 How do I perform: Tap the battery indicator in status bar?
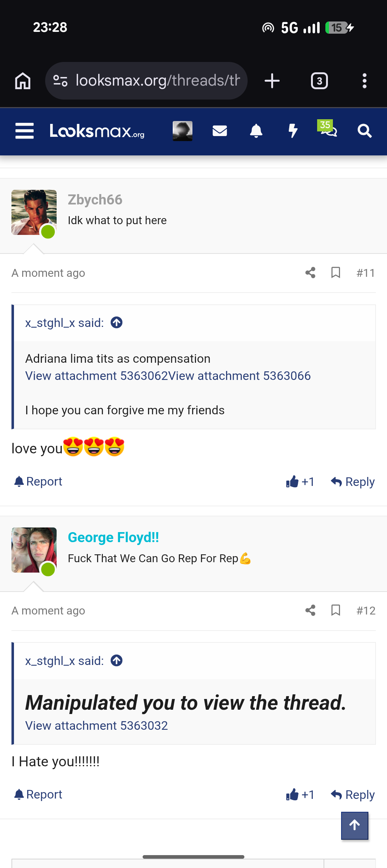(x=339, y=28)
